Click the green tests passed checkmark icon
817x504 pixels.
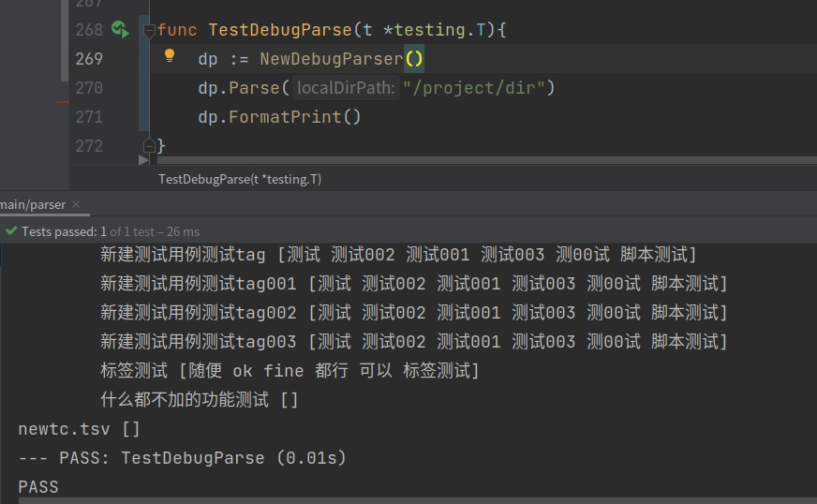point(10,230)
